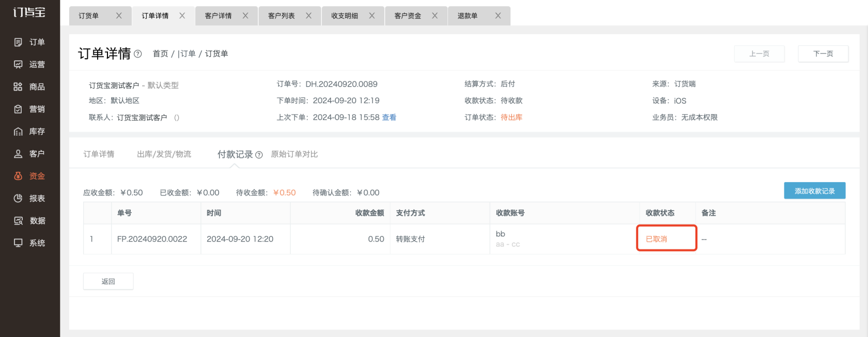Viewport: 868px width, 337px height.
Task: Open the 商品 grid icon in sidebar
Action: (18, 87)
